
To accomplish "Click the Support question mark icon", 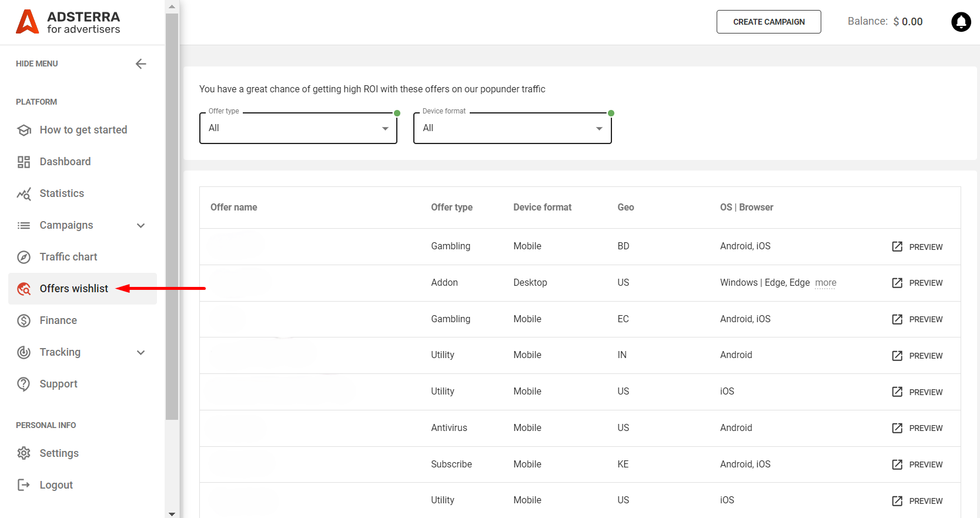I will click(24, 384).
